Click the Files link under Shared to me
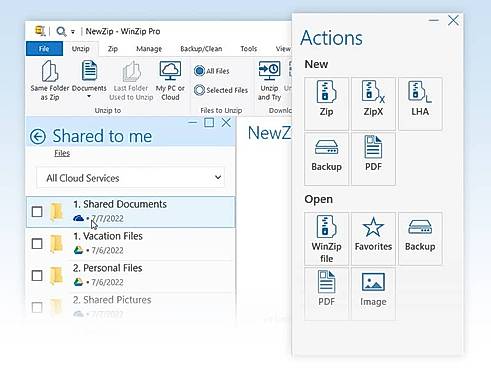The height and width of the screenshot is (368, 491). [62, 153]
